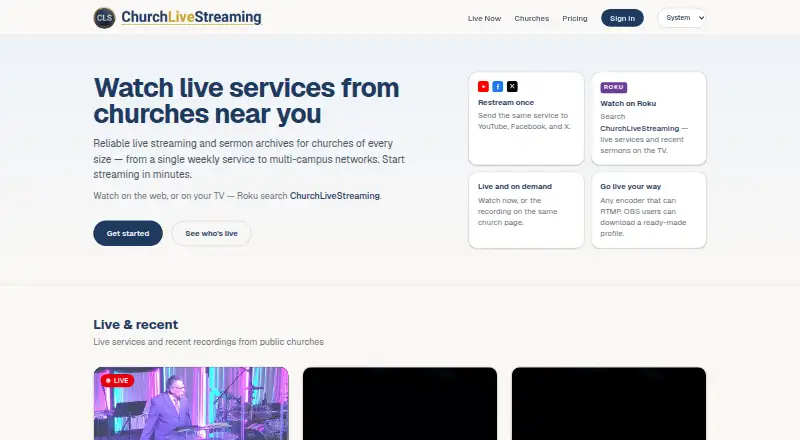Click the Sign in button
The height and width of the screenshot is (440, 800).
coord(622,18)
